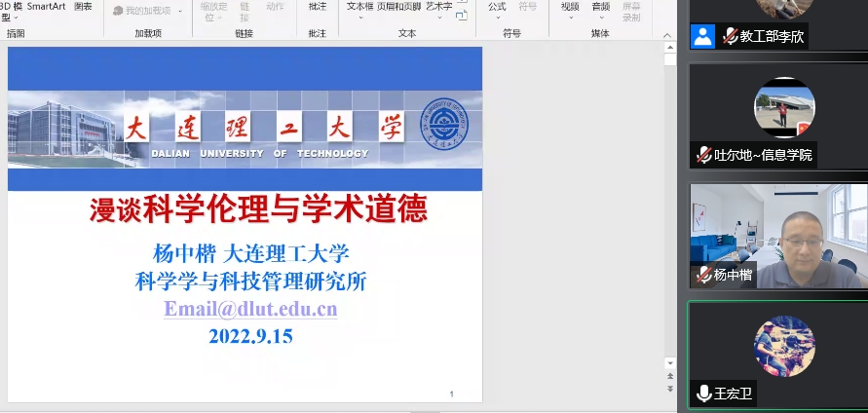Click the 插图 group label

click(x=16, y=33)
